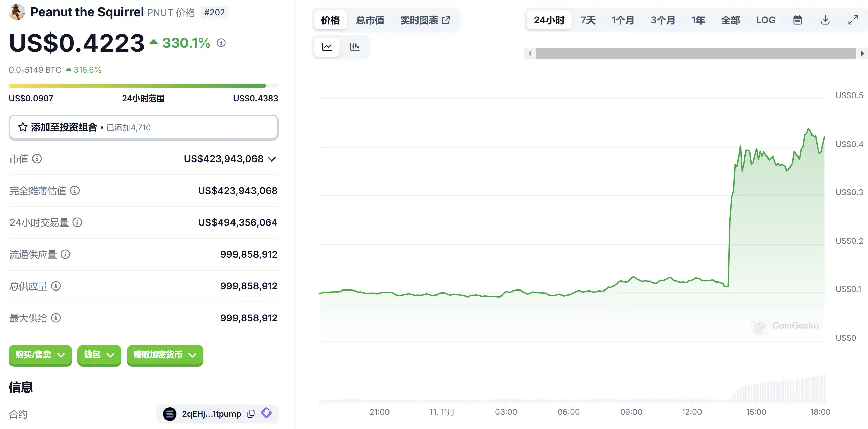Expand the market cap value chevron
The image size is (868, 429).
point(272,159)
